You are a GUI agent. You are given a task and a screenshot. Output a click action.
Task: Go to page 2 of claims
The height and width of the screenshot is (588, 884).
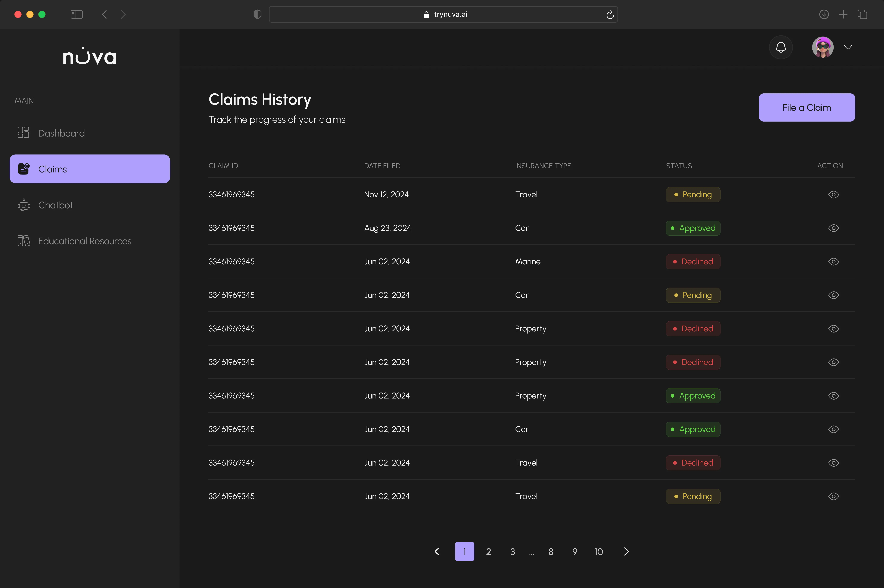pos(488,552)
